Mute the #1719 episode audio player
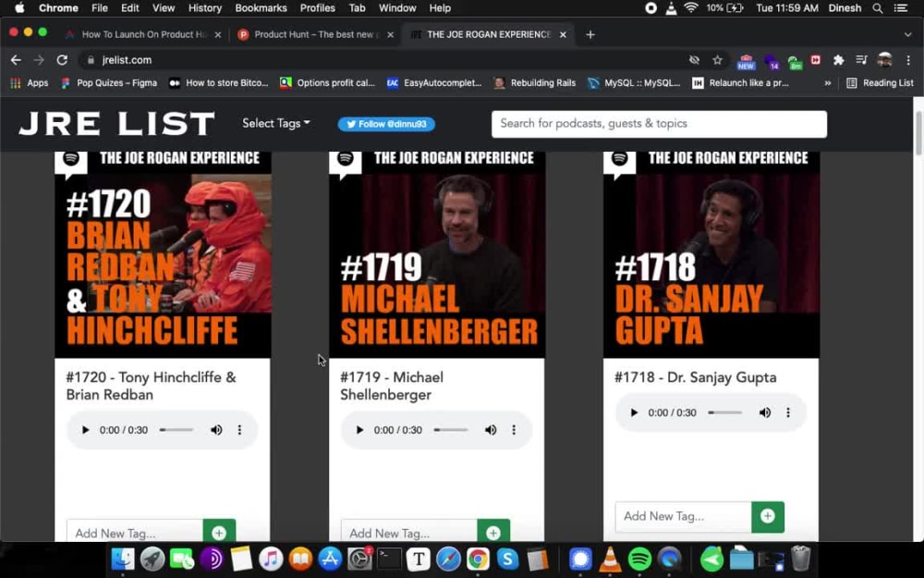Screen dimensions: 924x578 click(x=491, y=430)
